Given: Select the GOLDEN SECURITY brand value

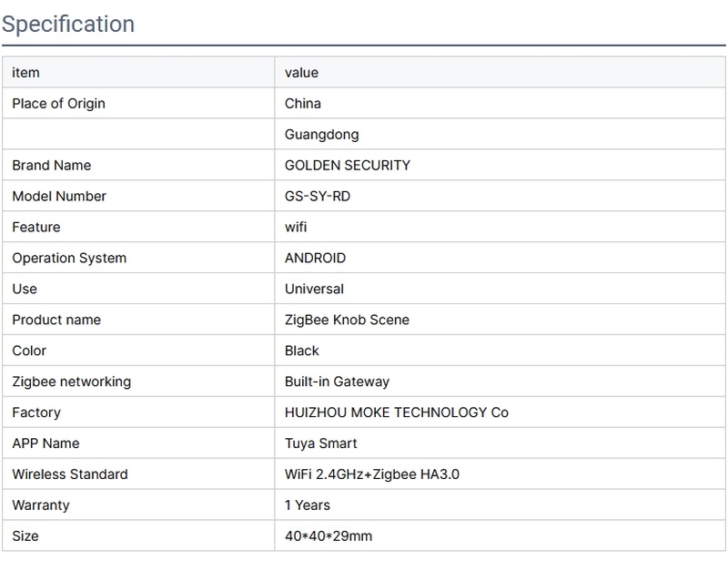Looking at the screenshot, I should pyautogui.click(x=347, y=166).
